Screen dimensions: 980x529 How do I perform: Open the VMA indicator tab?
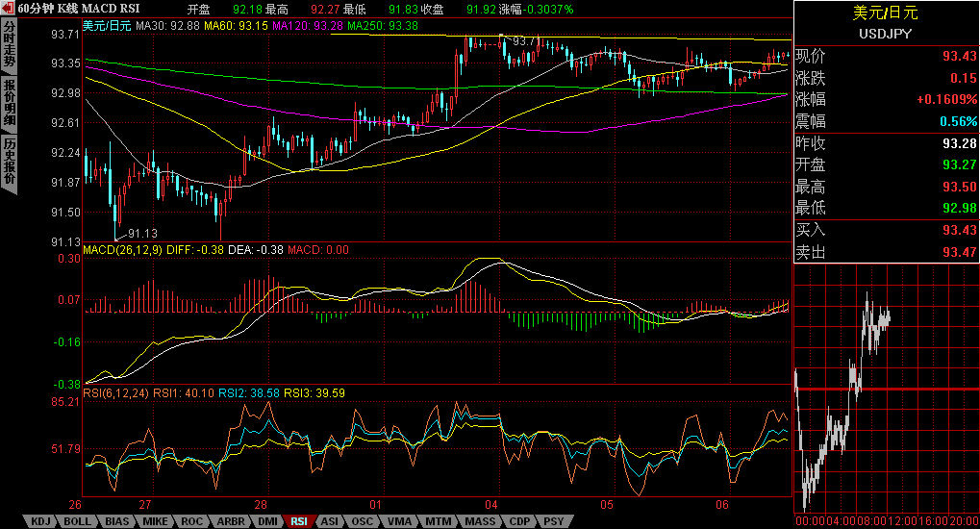coord(399,521)
